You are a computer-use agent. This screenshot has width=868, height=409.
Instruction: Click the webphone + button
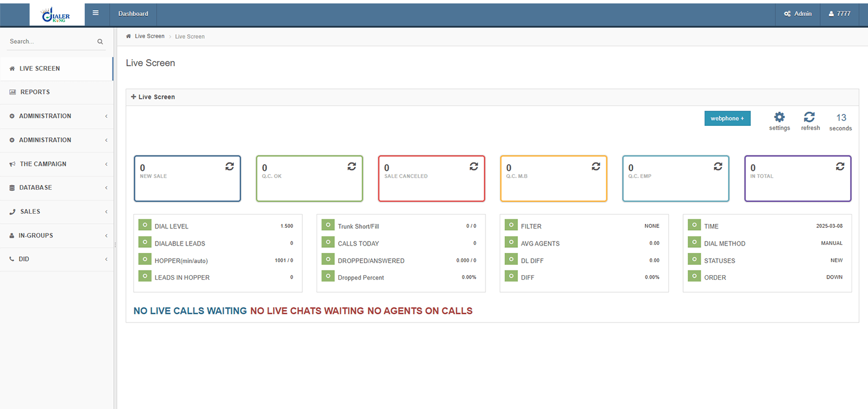727,118
